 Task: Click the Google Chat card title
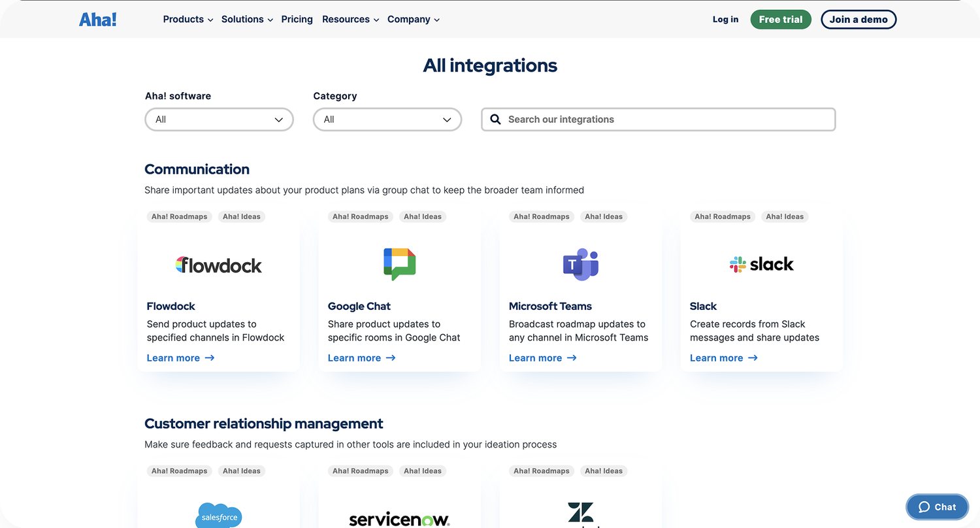tap(359, 306)
